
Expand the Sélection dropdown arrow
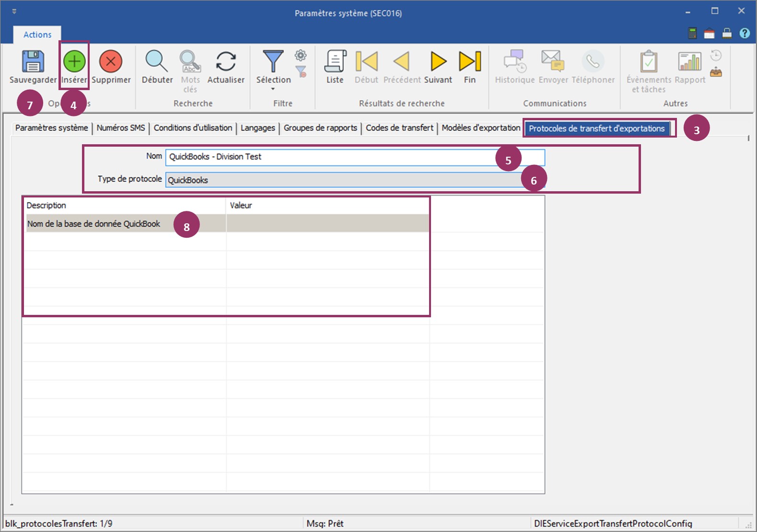(x=273, y=89)
